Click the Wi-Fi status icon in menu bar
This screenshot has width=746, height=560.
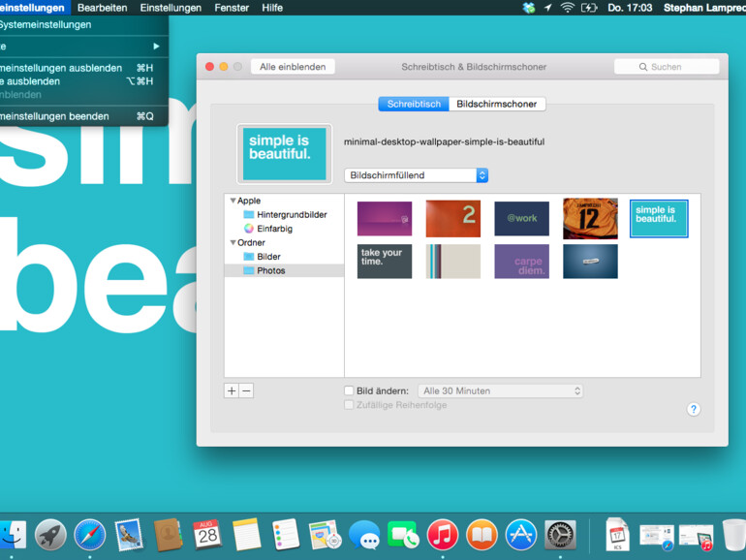568,8
